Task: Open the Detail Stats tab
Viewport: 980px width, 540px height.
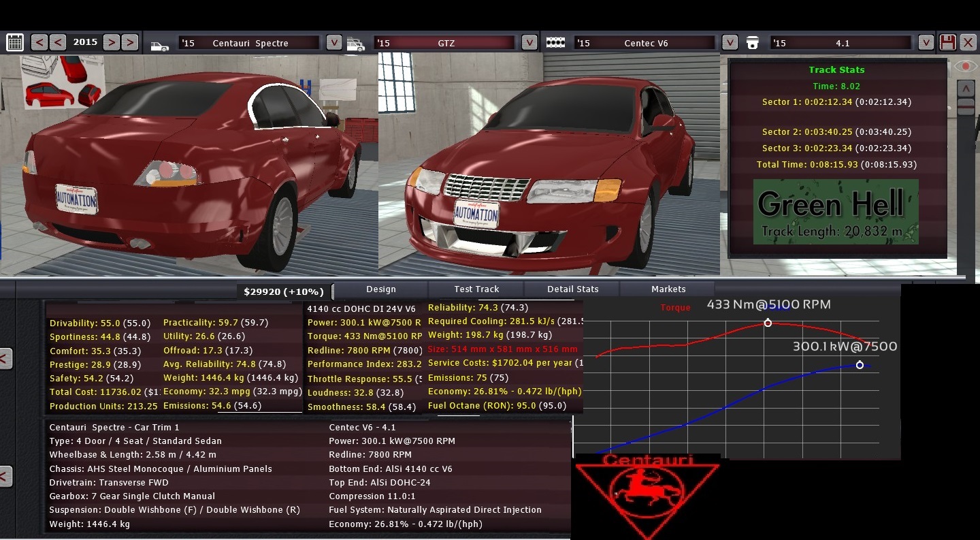Action: (572, 289)
